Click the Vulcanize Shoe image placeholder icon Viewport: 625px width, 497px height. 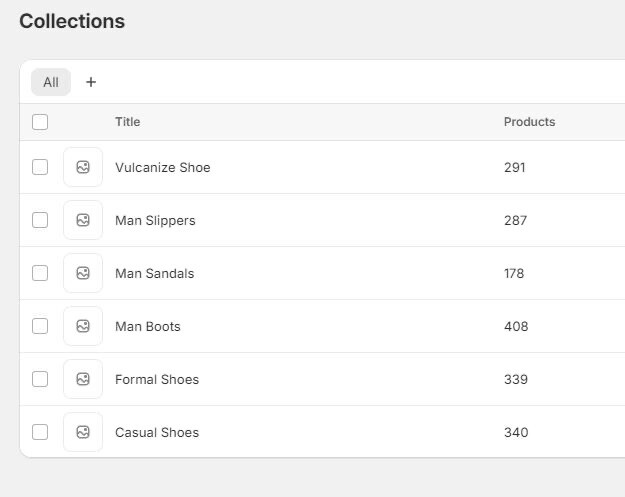click(83, 167)
